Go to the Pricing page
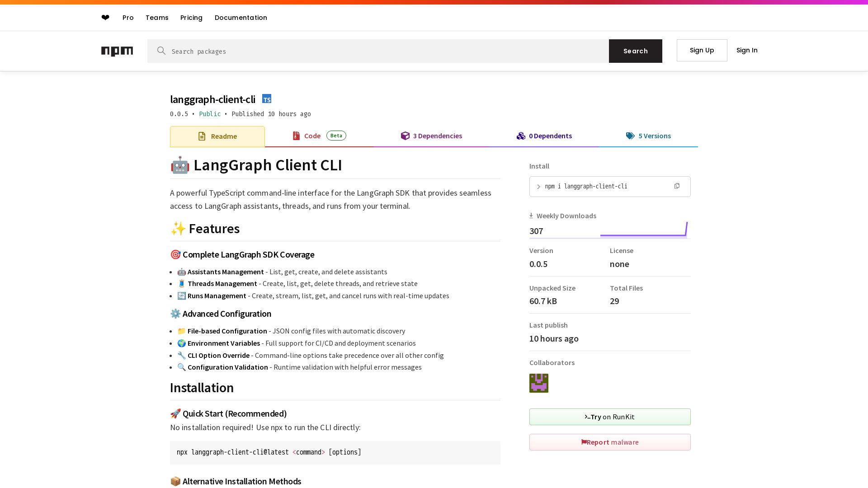This screenshot has width=868, height=488. (191, 18)
